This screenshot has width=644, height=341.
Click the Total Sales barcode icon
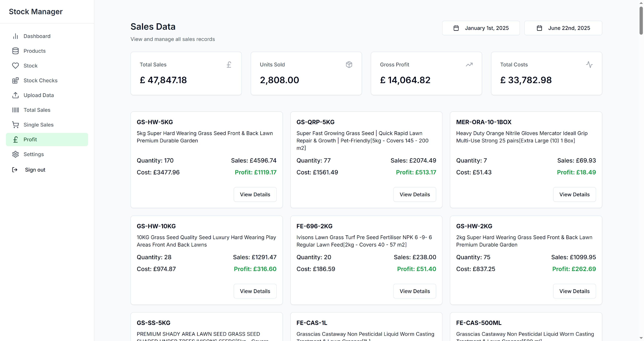(x=16, y=110)
